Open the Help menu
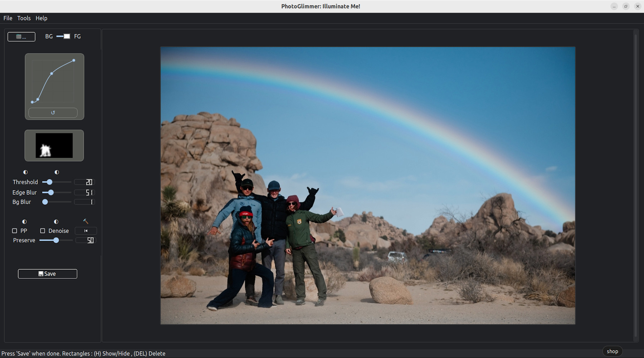644x358 pixels. pos(42,18)
